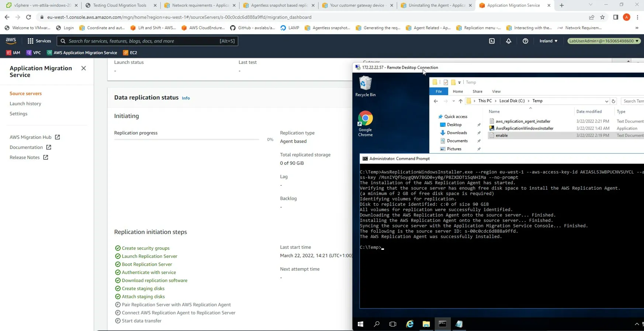Navigate back in File Explorer
The height and width of the screenshot is (331, 644).
(x=436, y=101)
